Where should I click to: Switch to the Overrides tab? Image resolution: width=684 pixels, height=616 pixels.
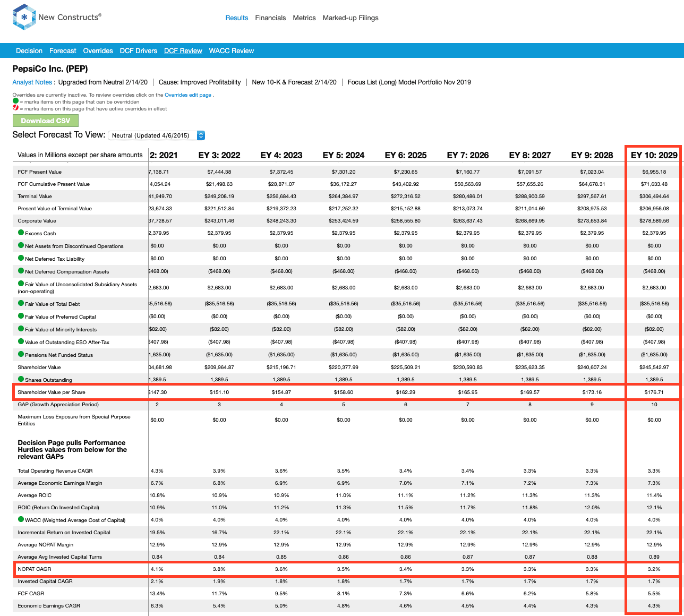pos(98,50)
